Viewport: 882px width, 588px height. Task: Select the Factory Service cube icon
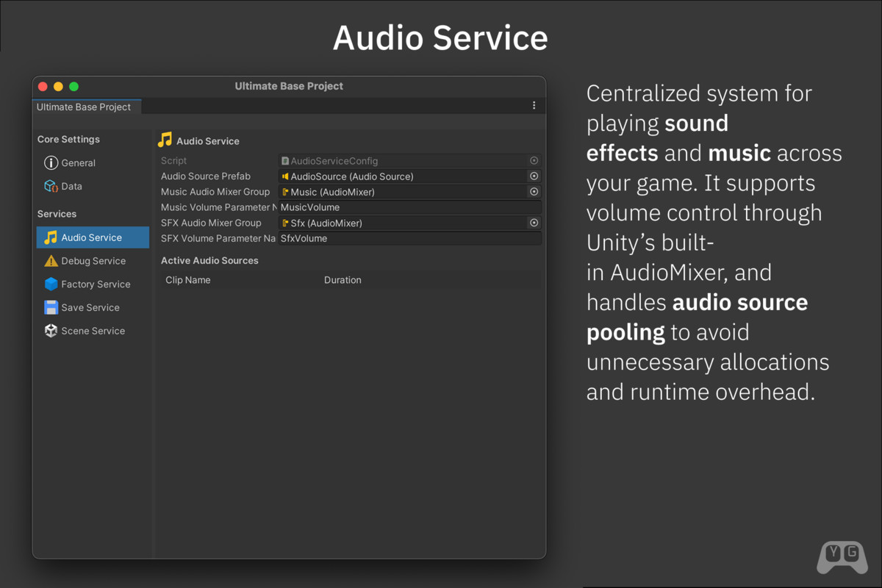click(51, 284)
